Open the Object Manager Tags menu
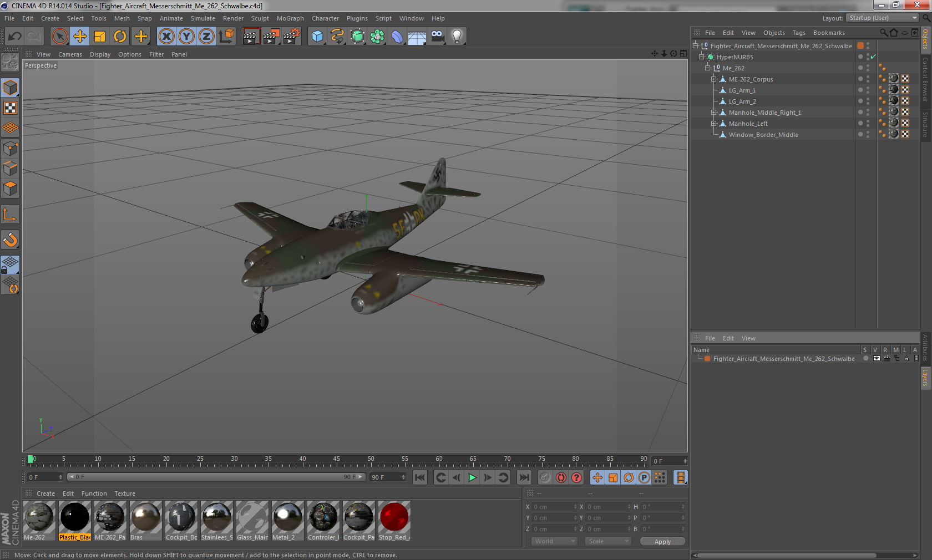 [x=798, y=33]
